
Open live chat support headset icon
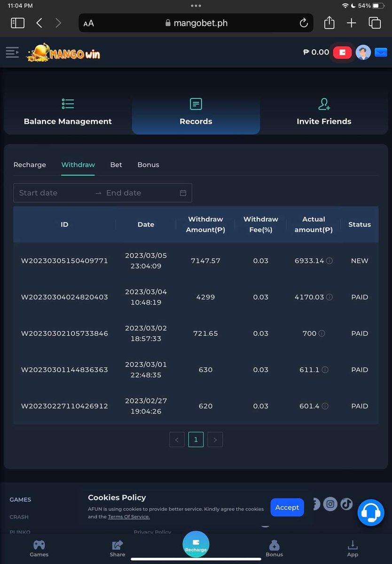pyautogui.click(x=371, y=513)
